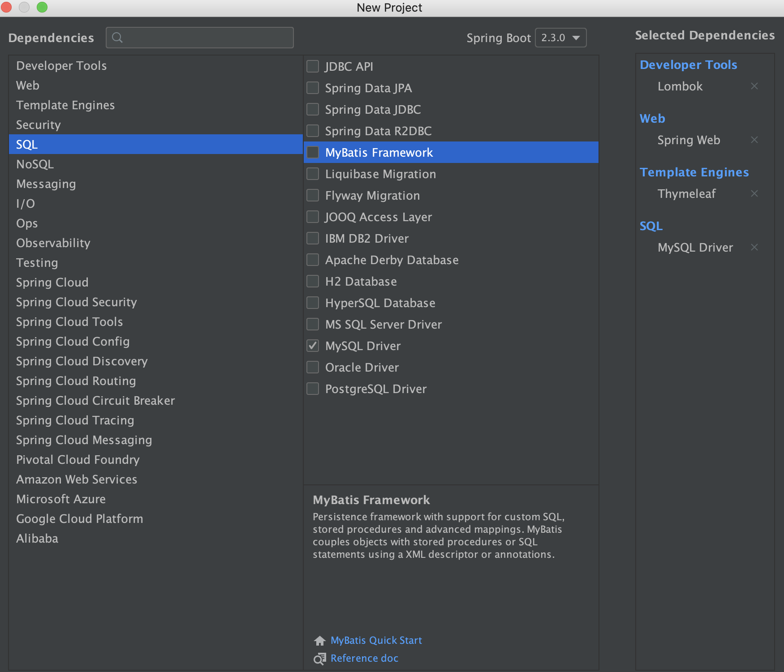
Task: Open Spring Cloud Routing category
Action: [155, 381]
